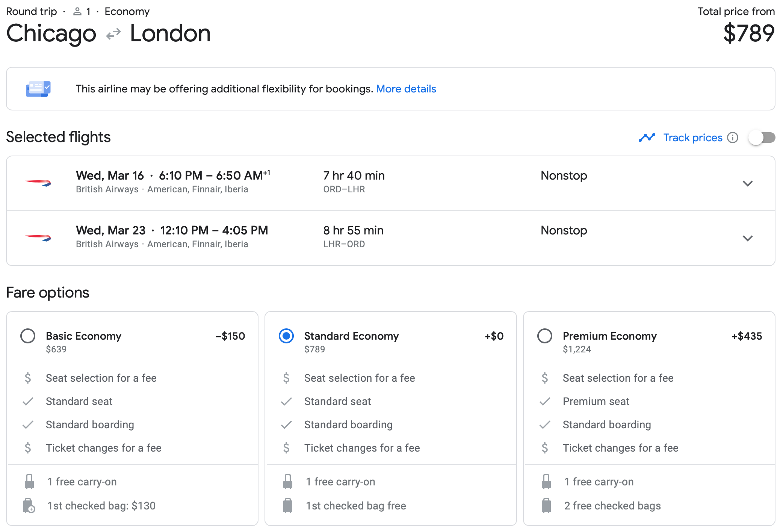Image resolution: width=783 pixels, height=532 pixels.
Task: Click the 1st checked bag free text
Action: pyautogui.click(x=356, y=506)
